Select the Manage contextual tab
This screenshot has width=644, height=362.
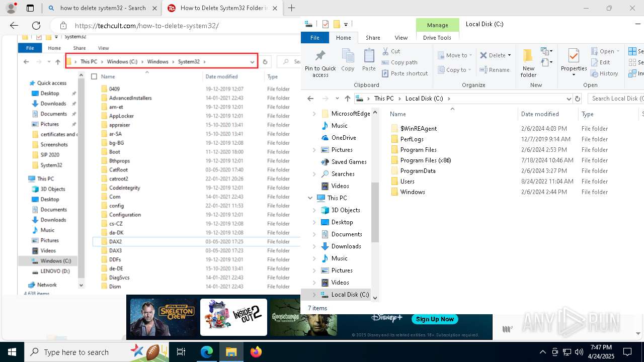coord(437,25)
